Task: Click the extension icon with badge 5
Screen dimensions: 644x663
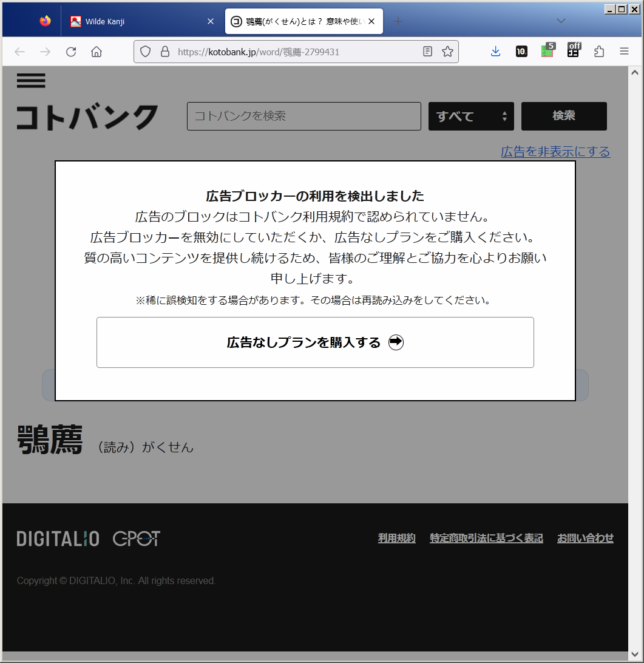Action: pos(547,51)
